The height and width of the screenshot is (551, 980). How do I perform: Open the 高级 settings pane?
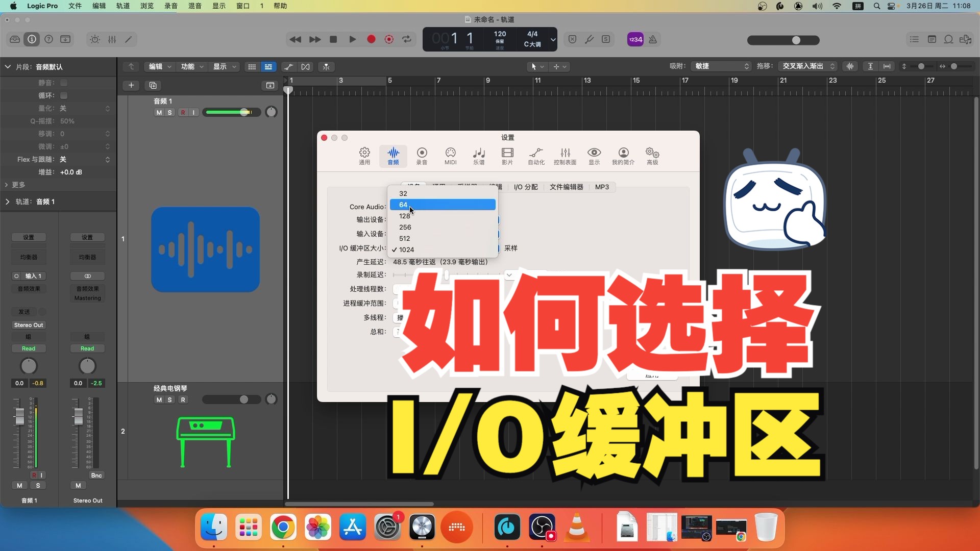coord(652,156)
